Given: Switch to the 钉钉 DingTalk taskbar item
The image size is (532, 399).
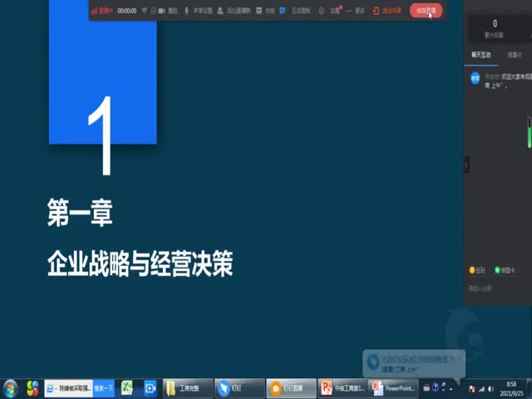Looking at the screenshot, I should click(239, 388).
